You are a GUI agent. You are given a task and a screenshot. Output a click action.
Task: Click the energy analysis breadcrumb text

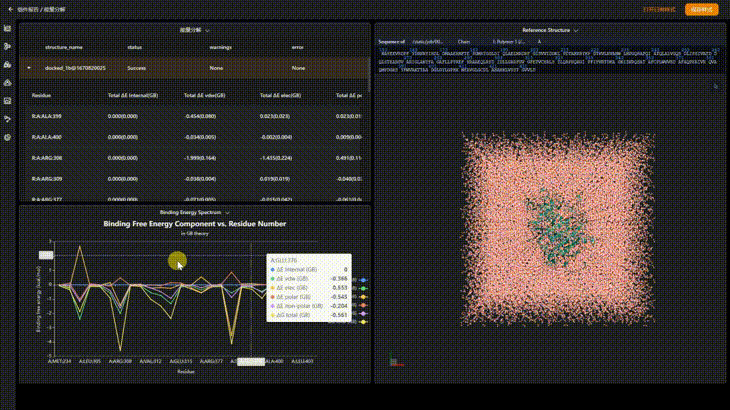tap(55, 9)
